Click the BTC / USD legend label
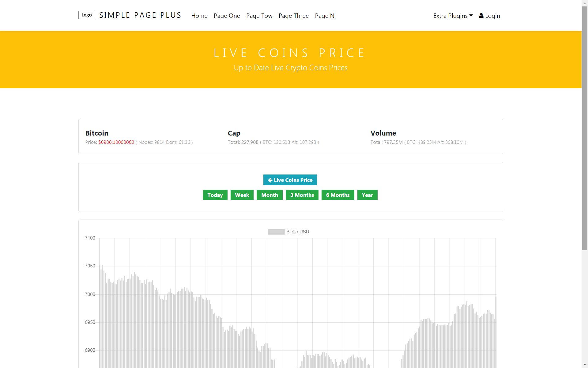Image resolution: width=588 pixels, height=368 pixels. coord(297,232)
